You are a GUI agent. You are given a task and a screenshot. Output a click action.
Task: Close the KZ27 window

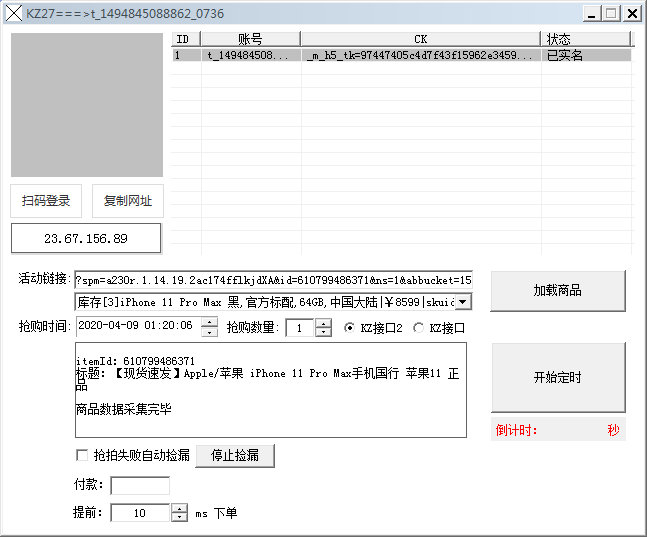point(632,14)
